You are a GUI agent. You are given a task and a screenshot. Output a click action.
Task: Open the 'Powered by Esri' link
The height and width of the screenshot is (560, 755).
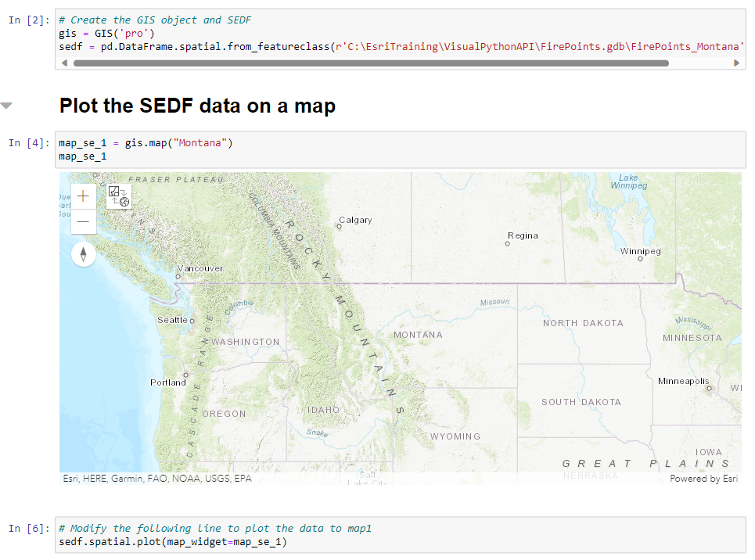pyautogui.click(x=703, y=479)
